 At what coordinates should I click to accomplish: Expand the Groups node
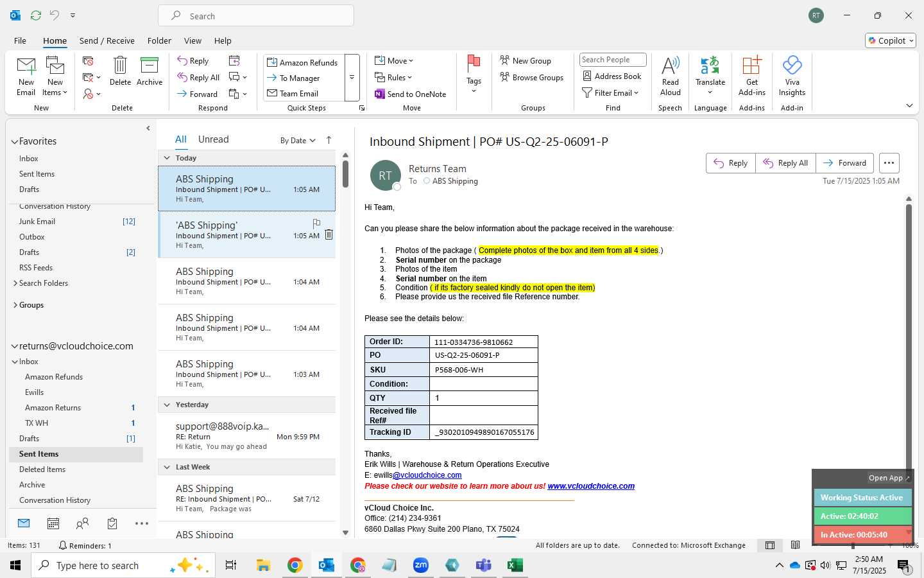point(15,305)
